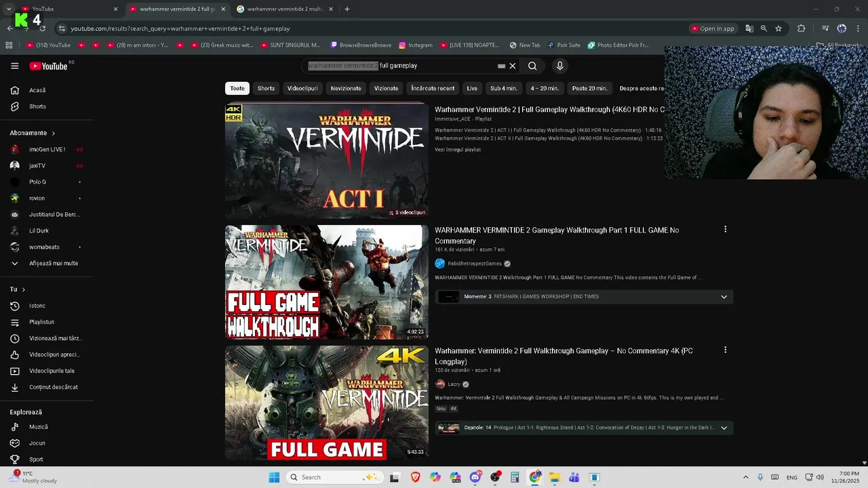Select the 4 – 20 min. filter chip
Screen dimensions: 868x488
545,88
